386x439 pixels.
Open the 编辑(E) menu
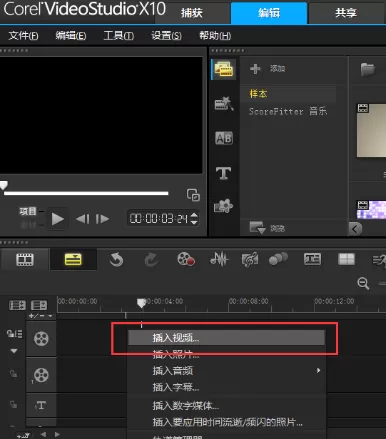(x=71, y=35)
